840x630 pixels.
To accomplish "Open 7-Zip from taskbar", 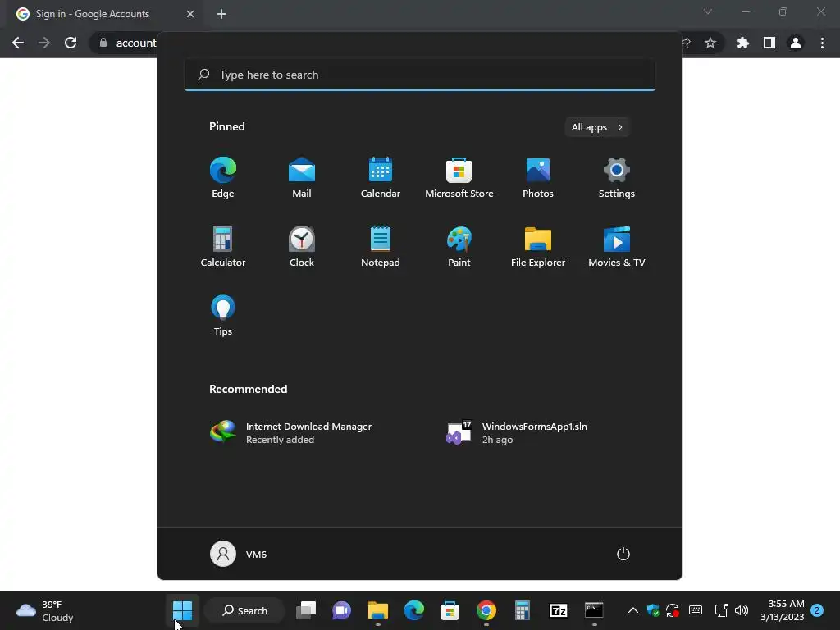I will pos(558,610).
